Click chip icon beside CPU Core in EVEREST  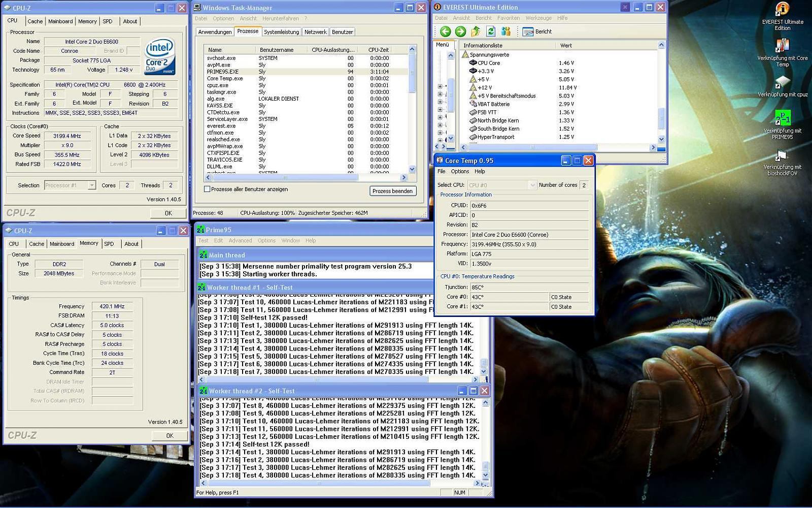point(473,63)
